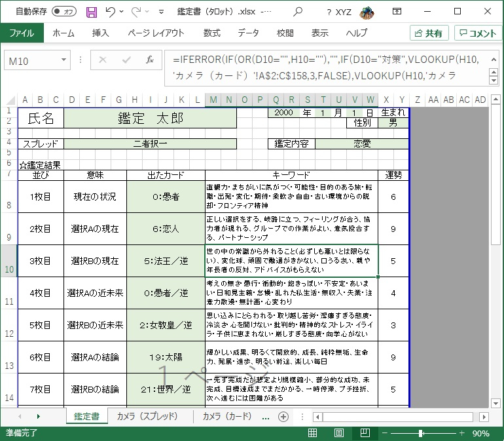Screen dimensions: 504x441
Task: Open the ヘルプ ribbon tab
Action: [357, 33]
